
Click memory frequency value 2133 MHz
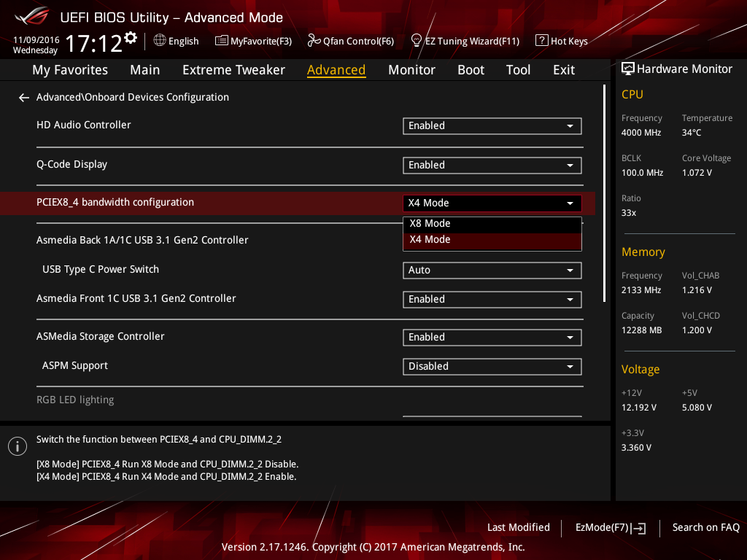click(x=641, y=290)
